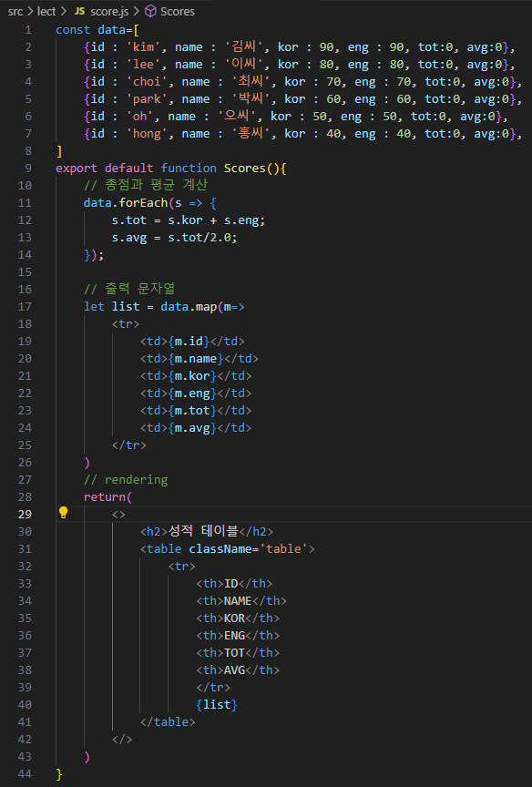This screenshot has width=532, height=787.
Task: Click 's.tot' assignment on line 12
Action: (129, 220)
